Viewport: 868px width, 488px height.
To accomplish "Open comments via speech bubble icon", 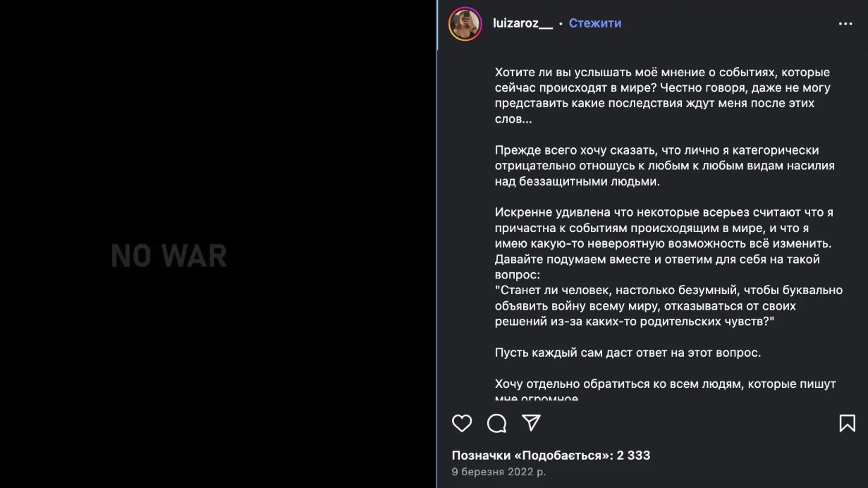I will pos(496,423).
